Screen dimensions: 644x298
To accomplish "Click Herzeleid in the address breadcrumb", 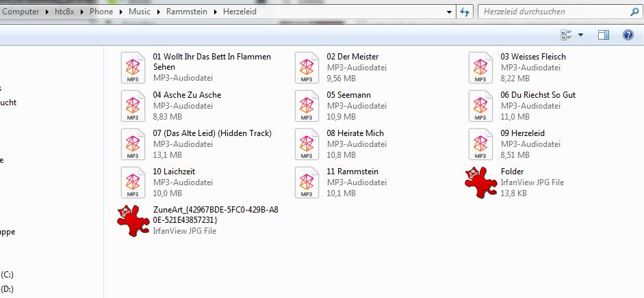I will point(240,12).
